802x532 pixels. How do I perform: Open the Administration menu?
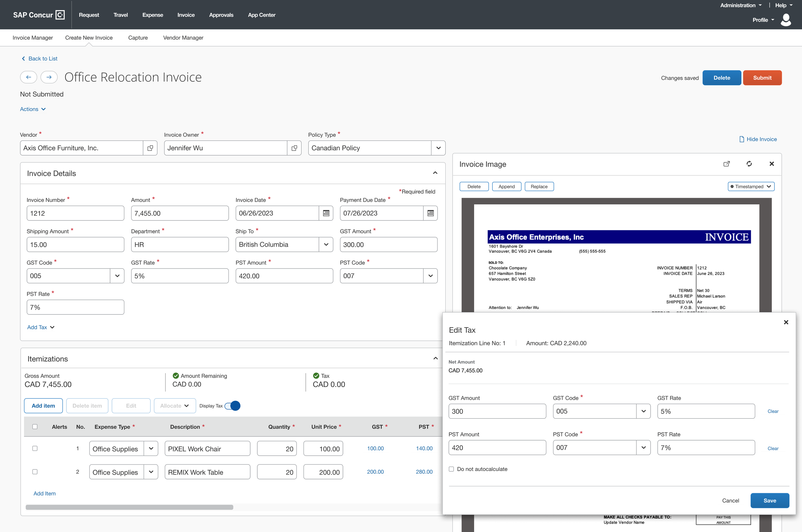pyautogui.click(x=741, y=5)
